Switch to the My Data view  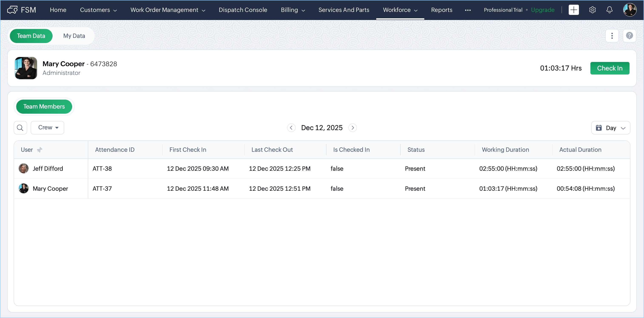tap(74, 36)
